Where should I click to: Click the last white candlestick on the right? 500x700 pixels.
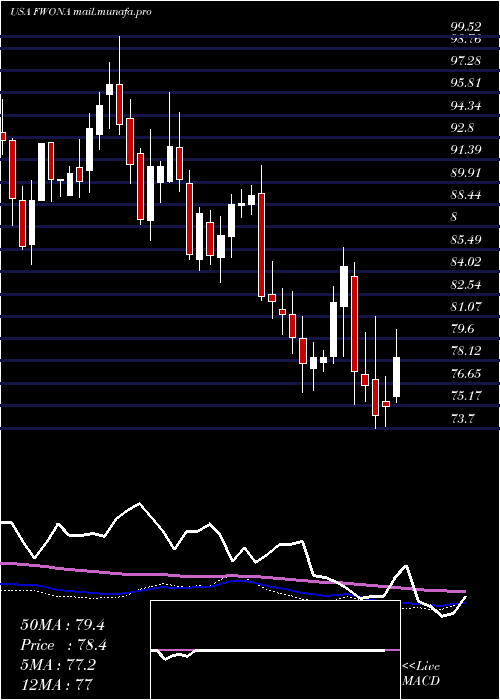coord(396,377)
